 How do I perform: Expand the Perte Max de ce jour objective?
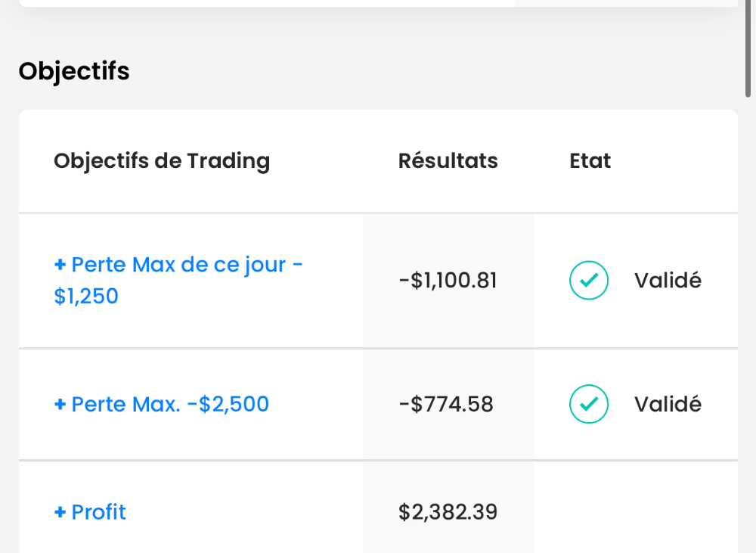tap(178, 281)
